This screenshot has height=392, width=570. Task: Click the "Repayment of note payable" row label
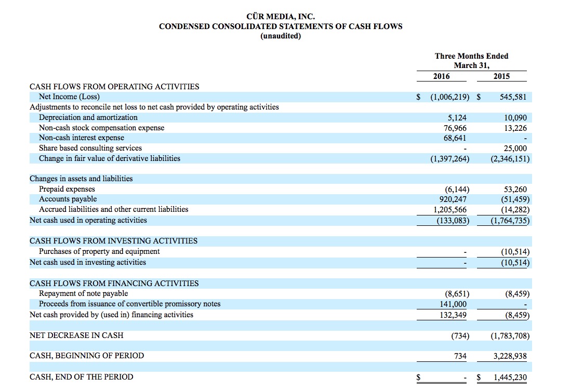pos(84,293)
